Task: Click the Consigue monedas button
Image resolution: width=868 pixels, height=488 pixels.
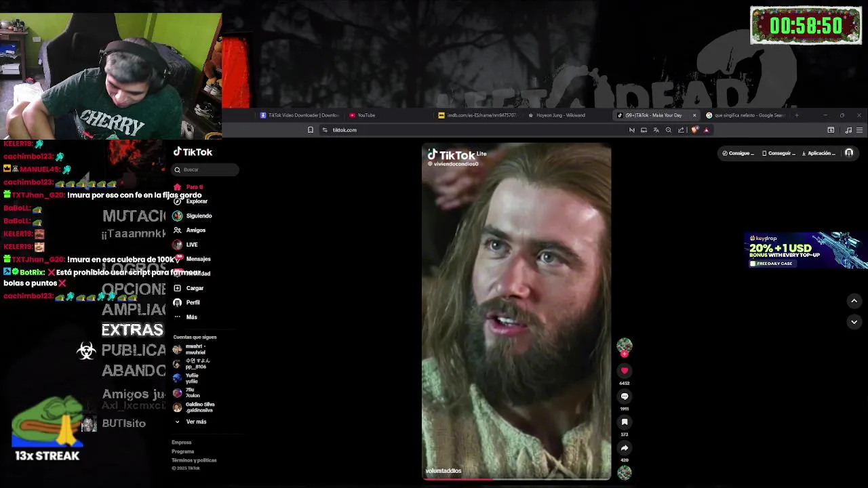Action: click(738, 153)
